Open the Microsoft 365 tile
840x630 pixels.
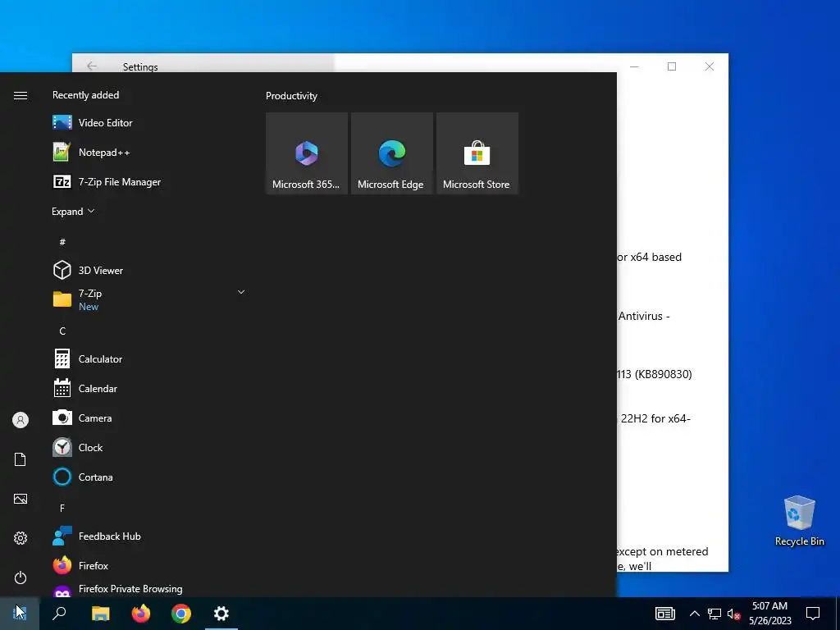point(307,153)
